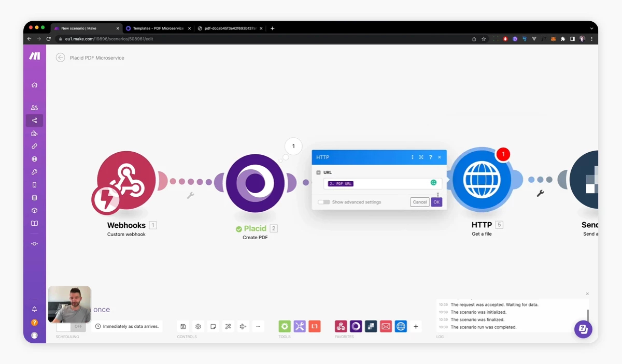This screenshot has width=622, height=364.
Task: Open HTTP dialog three-dot menu
Action: tap(413, 157)
